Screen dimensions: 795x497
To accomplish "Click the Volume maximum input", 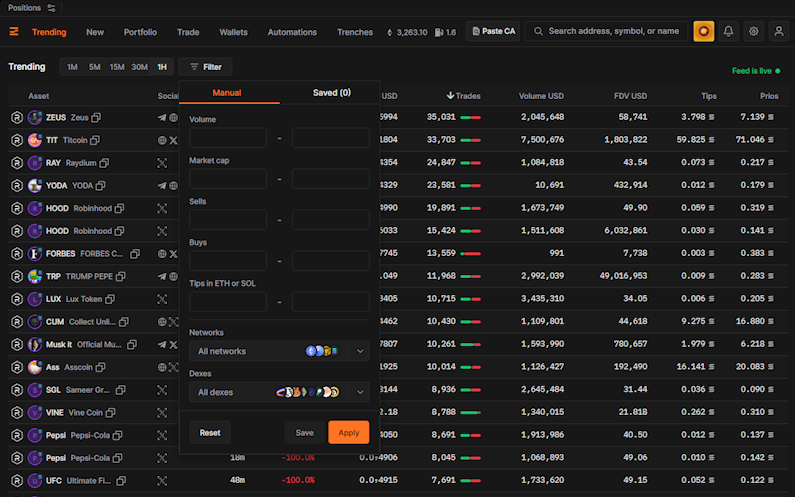I will click(x=331, y=138).
